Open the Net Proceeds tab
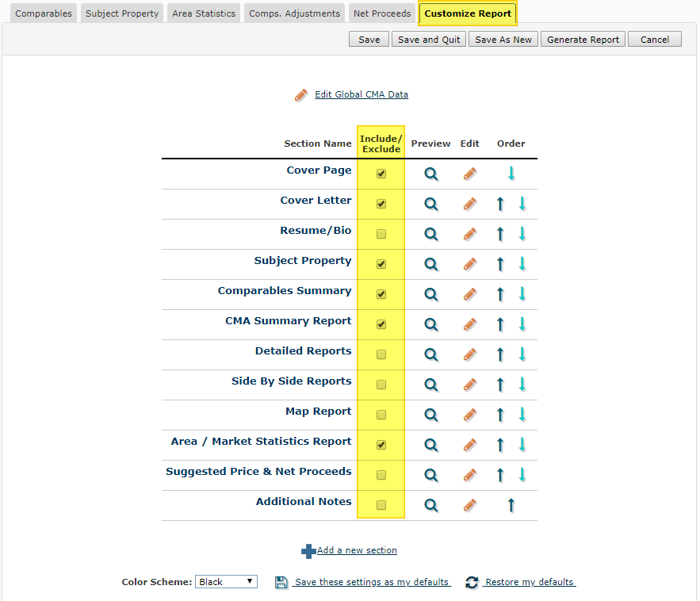The image size is (700, 601). [x=382, y=13]
